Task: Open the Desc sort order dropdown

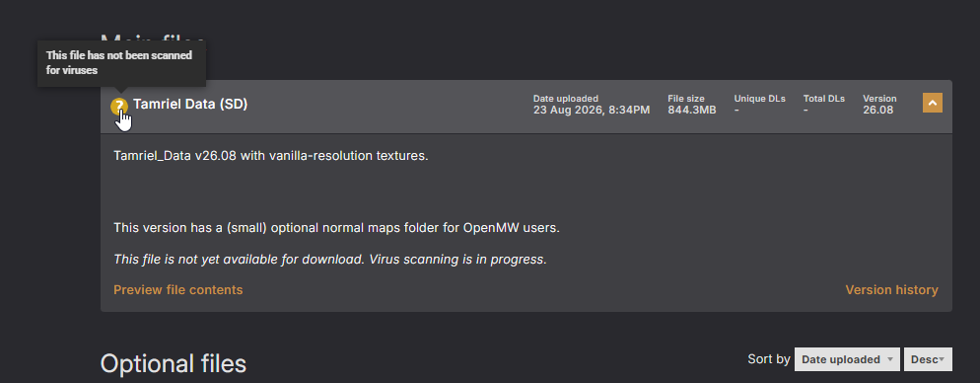Action: pos(928,359)
